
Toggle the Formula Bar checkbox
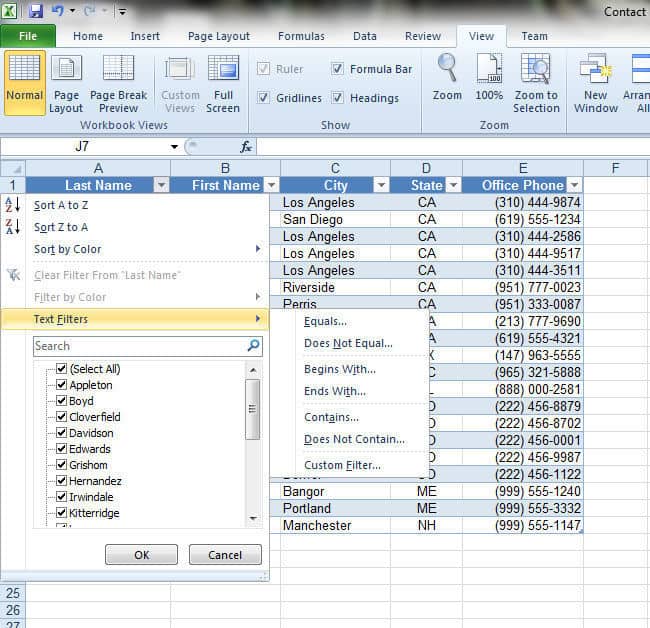(x=337, y=69)
